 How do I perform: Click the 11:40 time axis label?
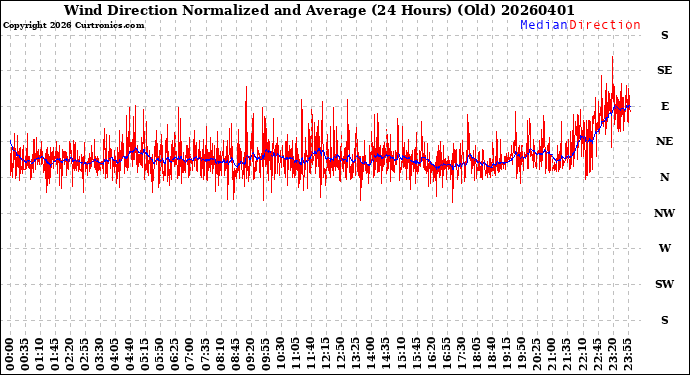tap(310, 354)
